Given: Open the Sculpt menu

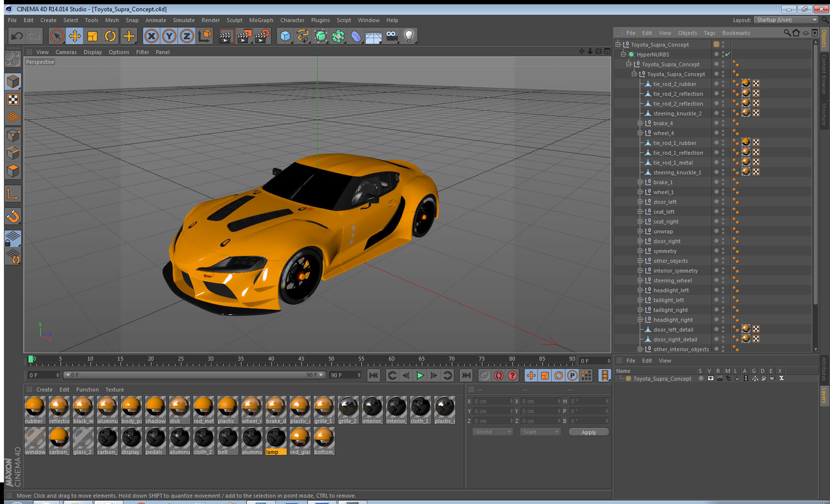Looking at the screenshot, I should tap(235, 20).
